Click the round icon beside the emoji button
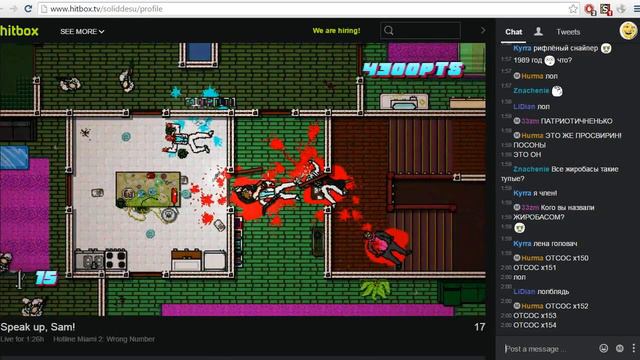The width and height of the screenshot is (640, 360). (620, 348)
